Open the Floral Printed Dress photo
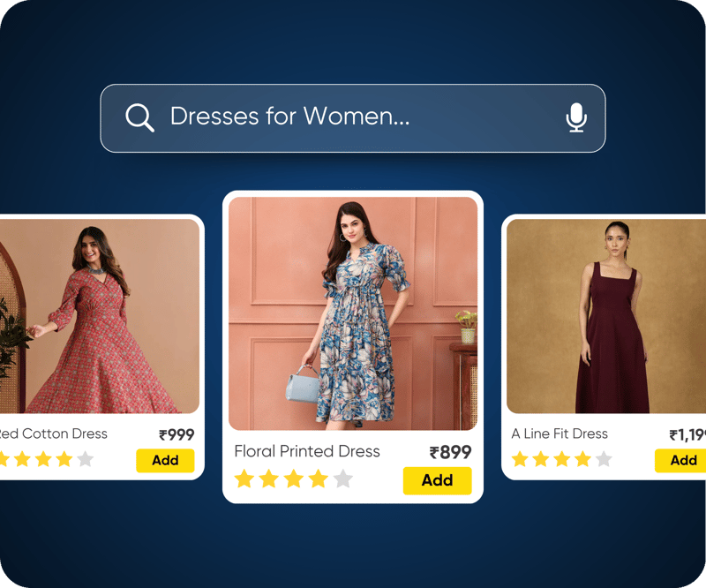The image size is (706, 588). (353, 313)
